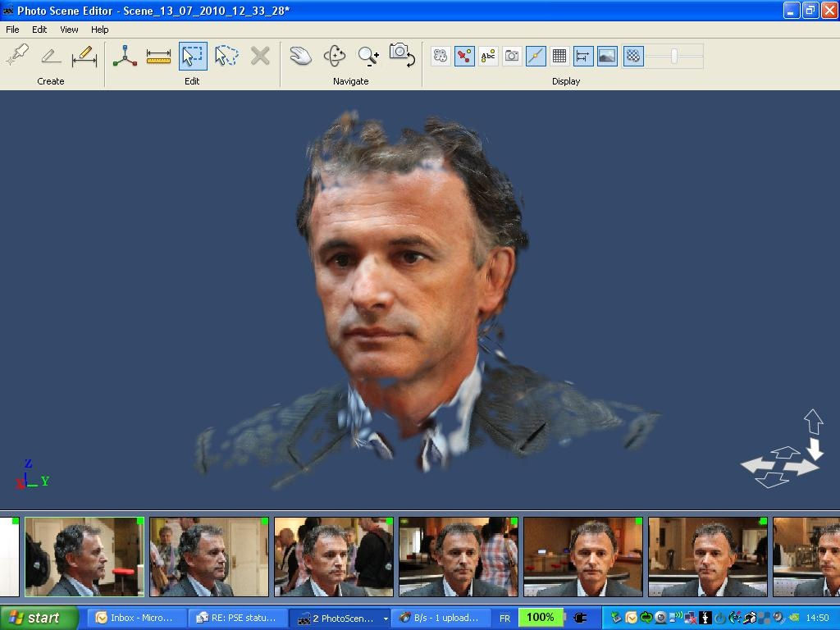Activate the pan hand tool
Viewport: 840px width, 630px height.
[300, 56]
